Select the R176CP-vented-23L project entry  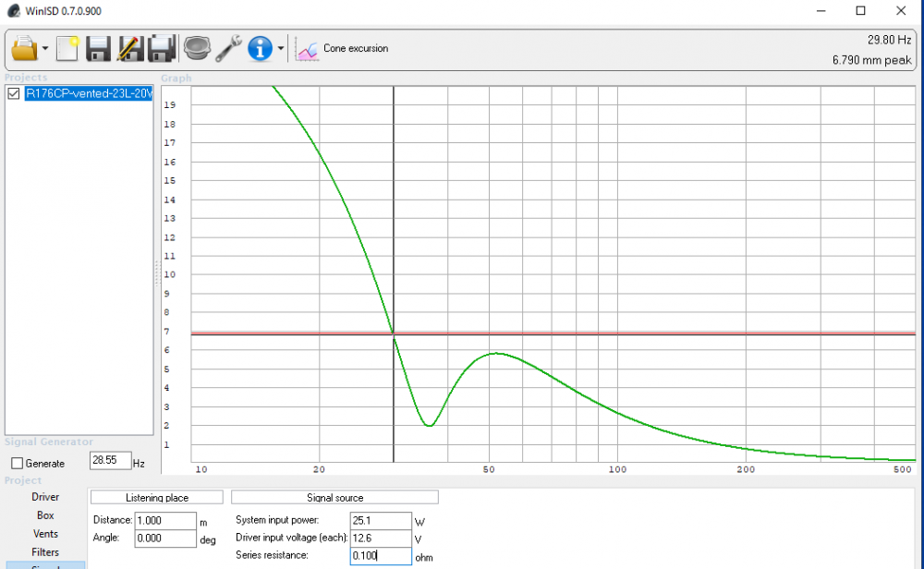pos(88,94)
